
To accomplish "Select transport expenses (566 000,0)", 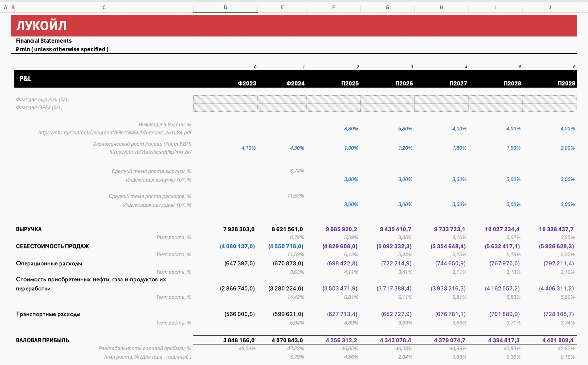I will click(x=239, y=314).
